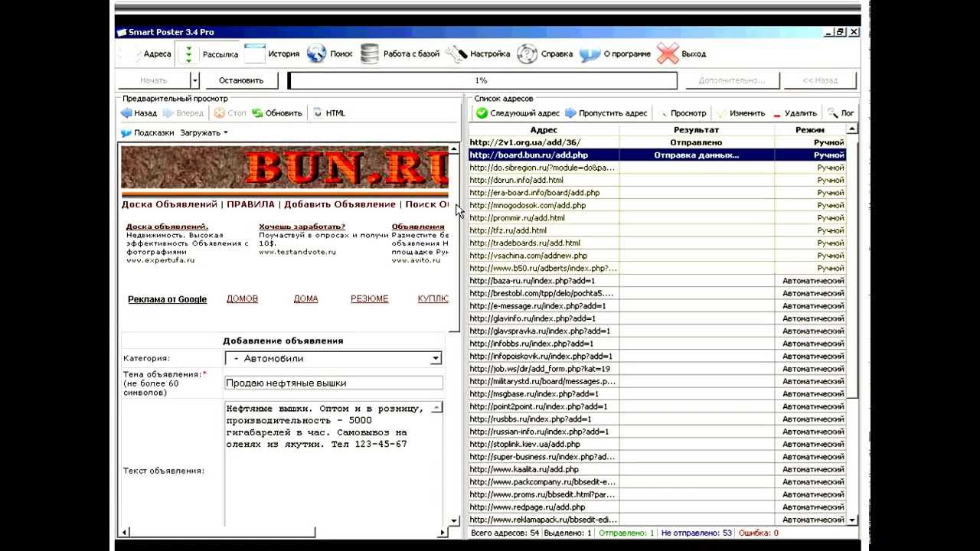Screen dimensions: 980x551
Task: Click Удалить in address list toolbar
Action: 795,113
